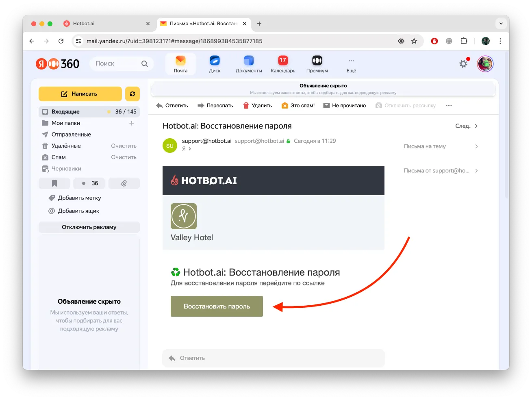Refresh mail with the sync icon button

tap(132, 94)
